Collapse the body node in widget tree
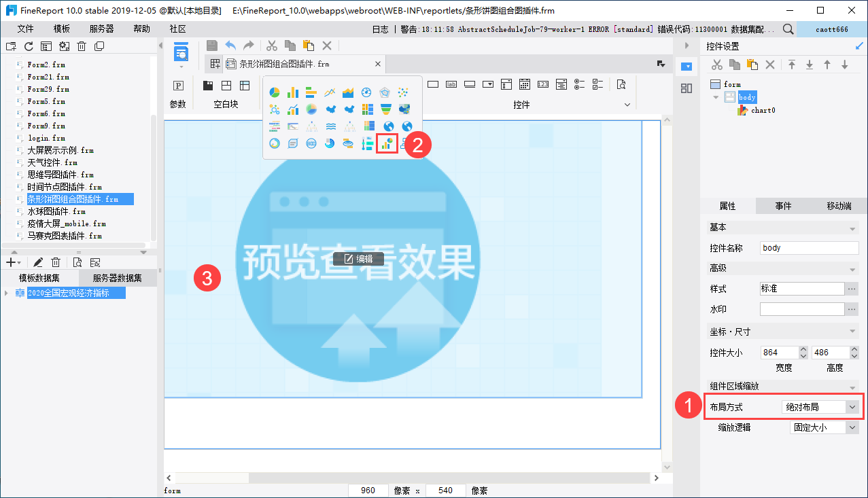Screen dimensions: 868x498 (x=715, y=97)
